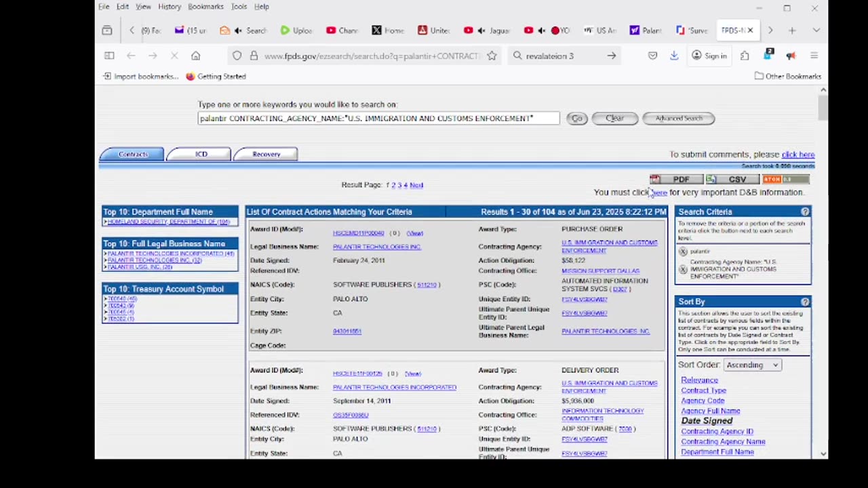Bookmark this page with the star icon
This screenshot has height=488, width=868.
pyautogui.click(x=492, y=56)
